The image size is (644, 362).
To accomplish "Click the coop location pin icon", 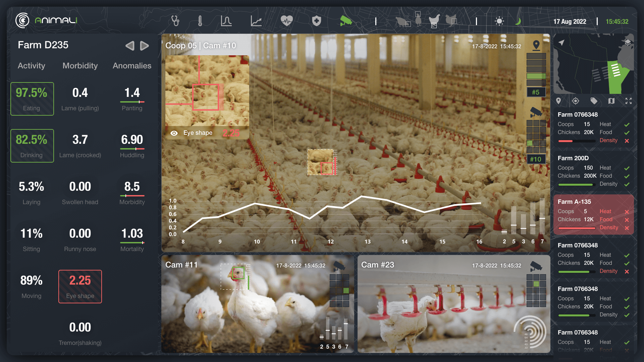I will tap(536, 45).
